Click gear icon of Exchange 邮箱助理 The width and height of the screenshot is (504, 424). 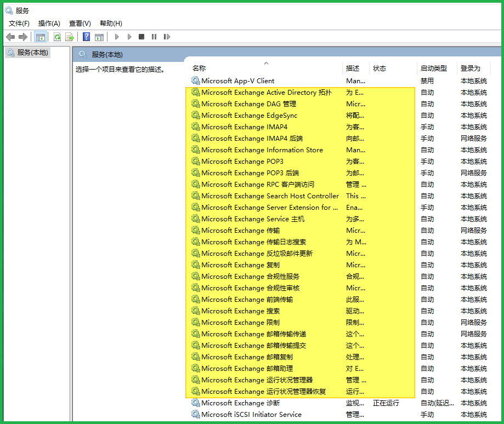click(195, 368)
